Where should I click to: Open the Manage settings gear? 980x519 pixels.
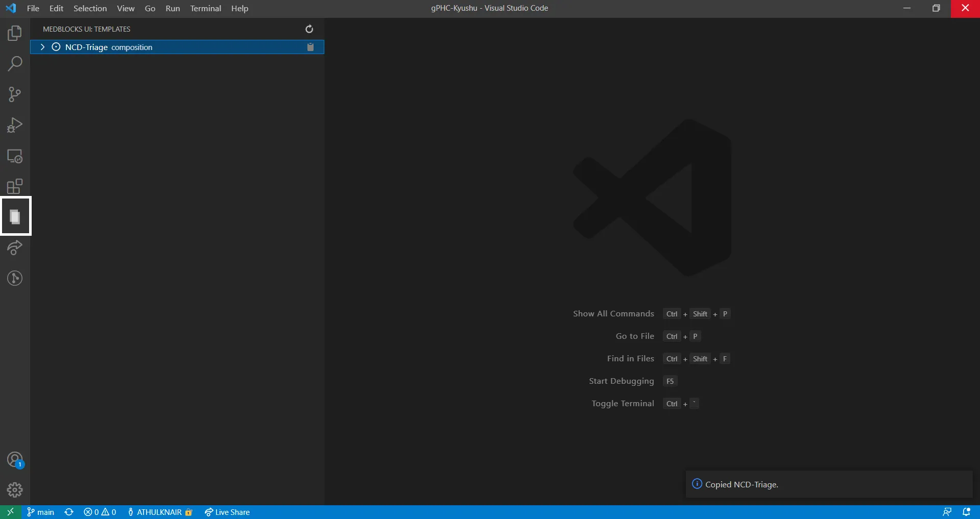[x=15, y=489]
